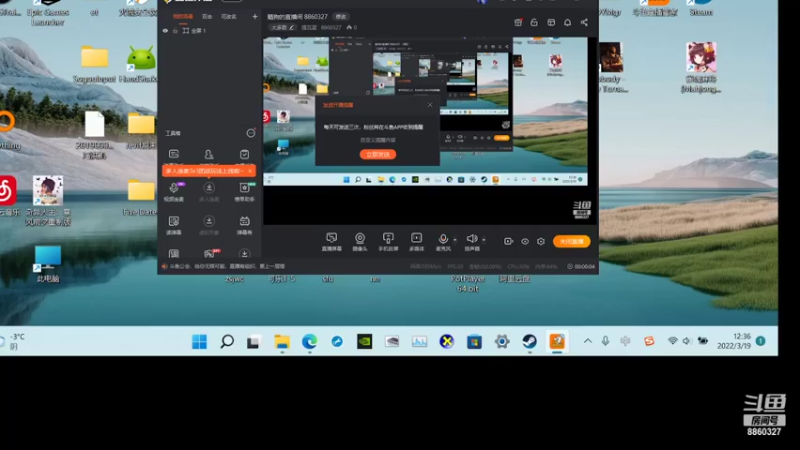Add a new scene with the plus icon
The height and width of the screenshot is (450, 800).
click(x=255, y=17)
